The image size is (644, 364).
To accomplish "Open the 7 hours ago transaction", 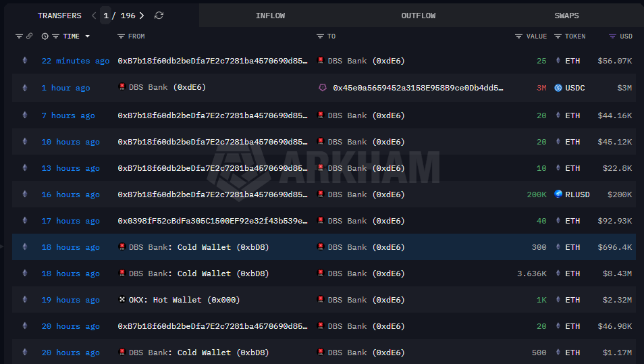I will click(68, 115).
